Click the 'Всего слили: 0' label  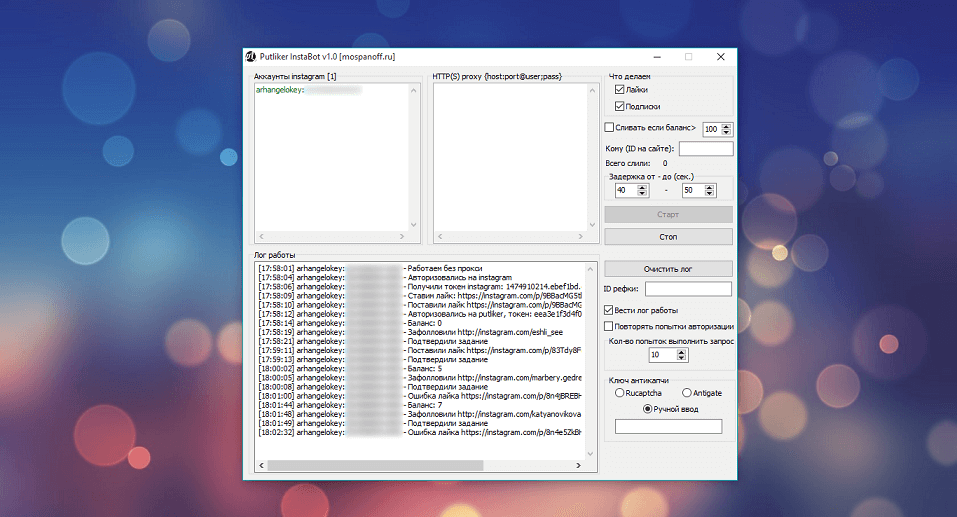637,164
